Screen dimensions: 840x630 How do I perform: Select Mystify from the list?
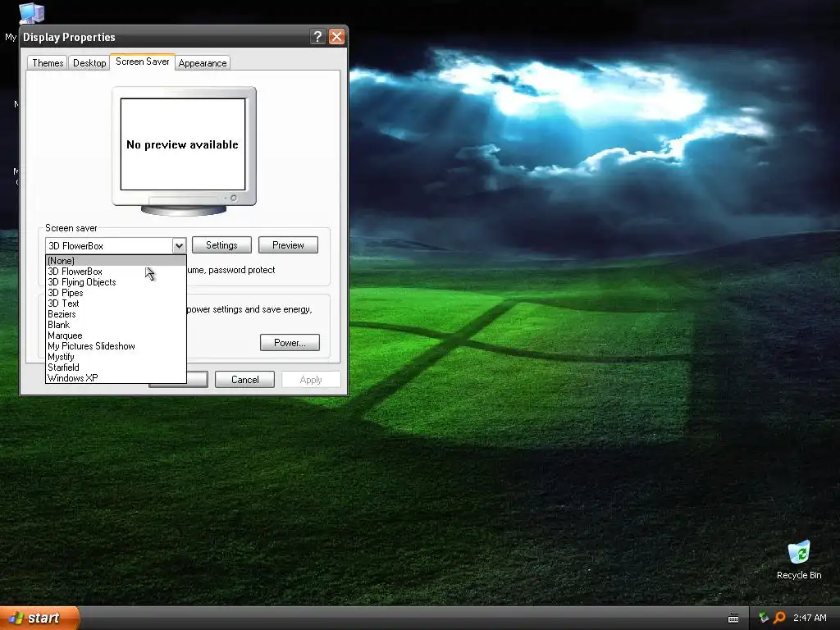click(116, 357)
